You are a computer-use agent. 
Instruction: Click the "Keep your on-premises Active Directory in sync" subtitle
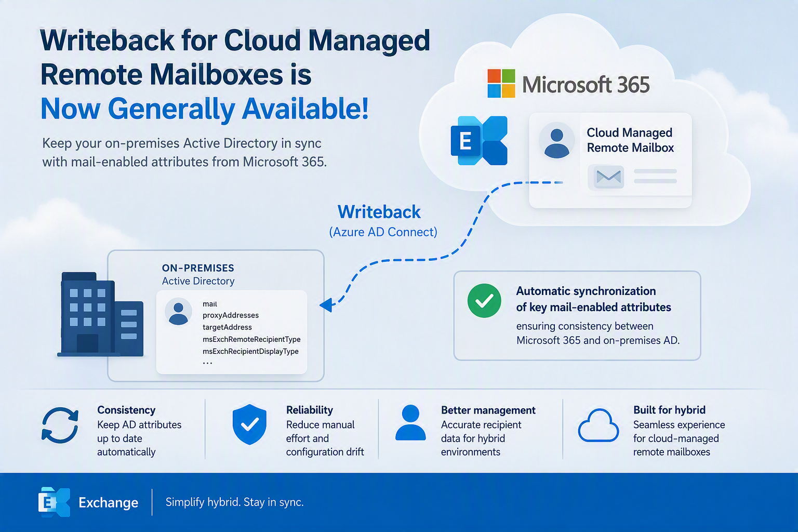(x=182, y=143)
